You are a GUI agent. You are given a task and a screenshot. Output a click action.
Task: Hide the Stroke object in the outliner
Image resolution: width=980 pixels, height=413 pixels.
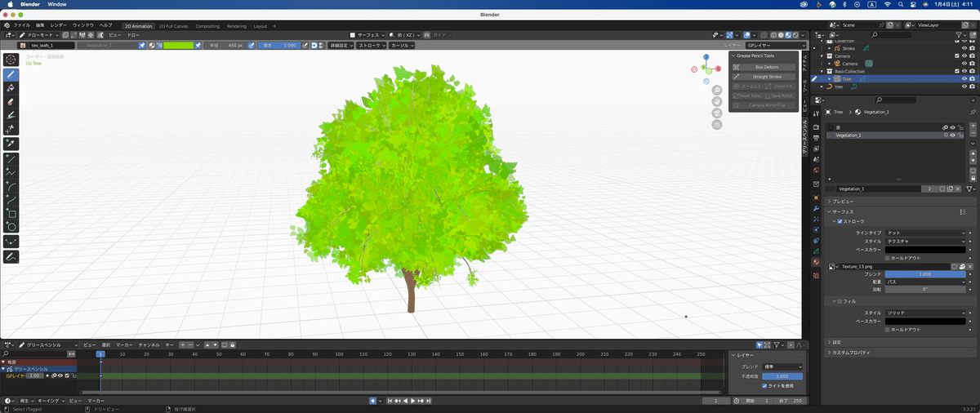(964, 48)
